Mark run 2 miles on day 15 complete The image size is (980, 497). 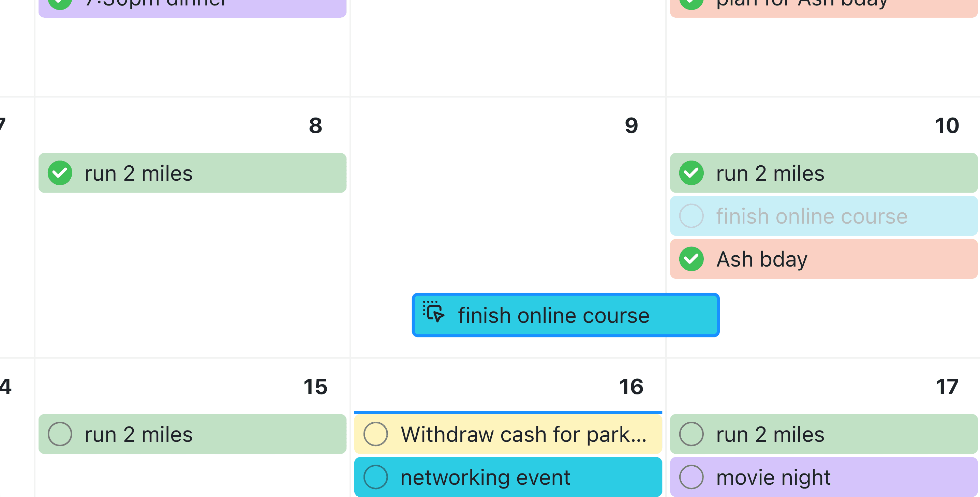pyautogui.click(x=60, y=434)
